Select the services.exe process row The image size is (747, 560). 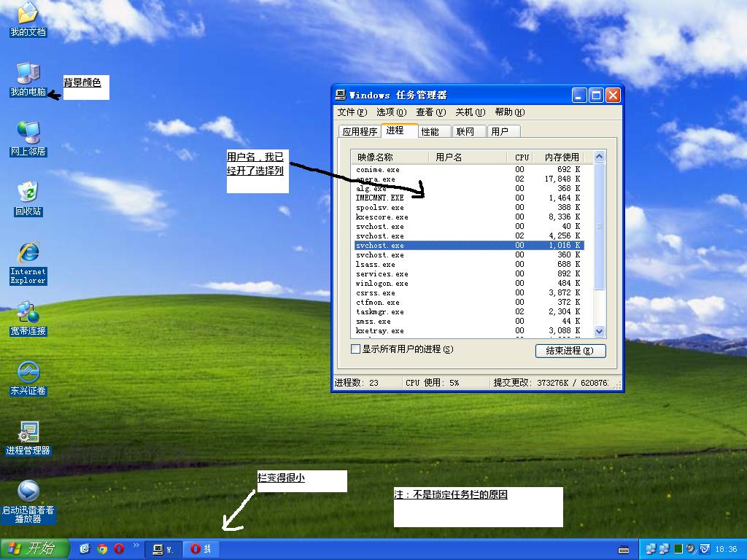coord(469,274)
